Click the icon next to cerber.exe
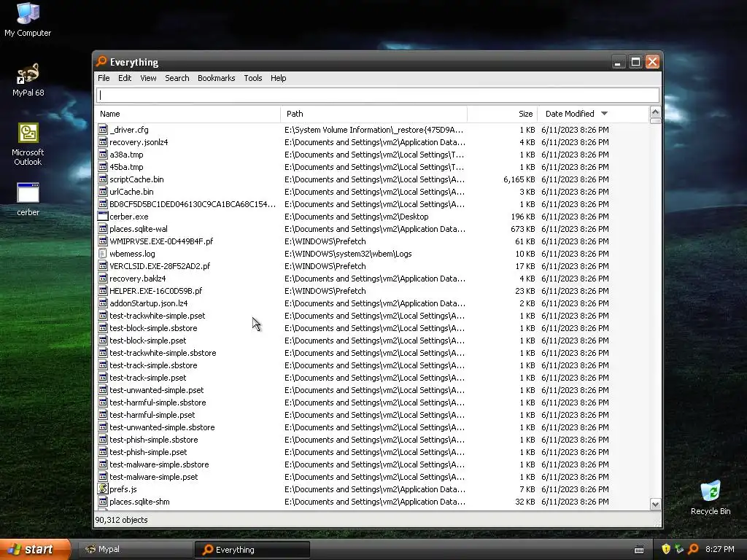This screenshot has height=560, width=747. coord(102,216)
